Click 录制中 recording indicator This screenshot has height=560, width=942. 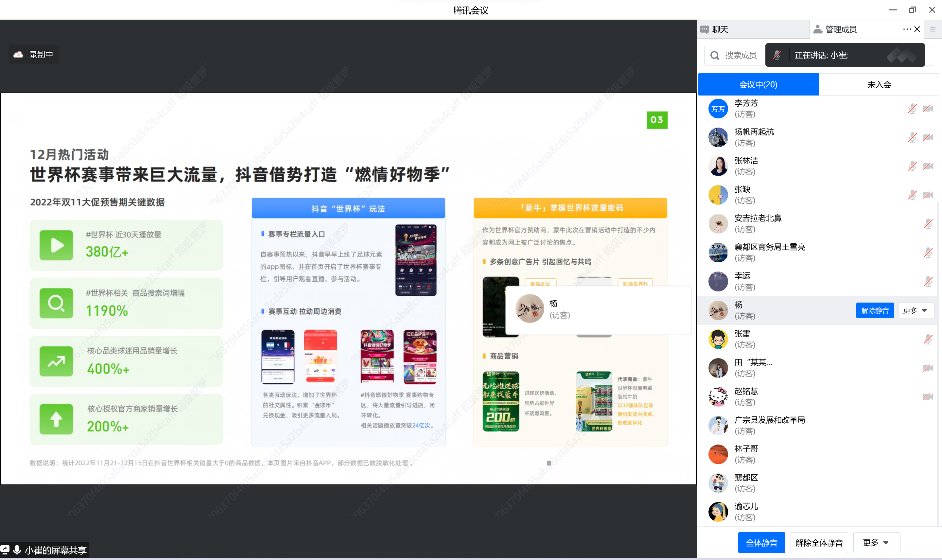pos(34,55)
